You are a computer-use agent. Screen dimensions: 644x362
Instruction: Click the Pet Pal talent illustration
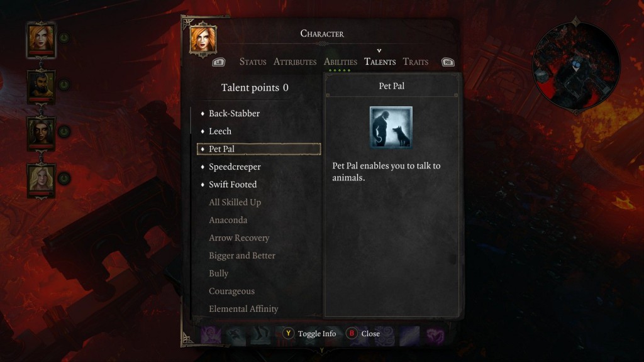pyautogui.click(x=391, y=127)
